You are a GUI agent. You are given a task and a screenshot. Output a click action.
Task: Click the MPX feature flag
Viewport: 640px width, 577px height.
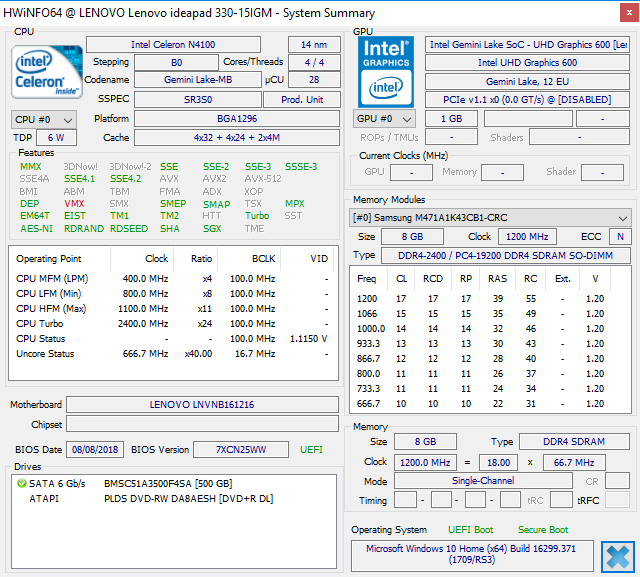[x=295, y=204]
